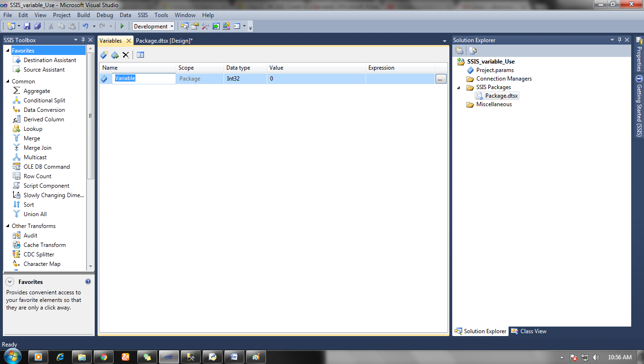Click the Move Variable icon

(115, 55)
